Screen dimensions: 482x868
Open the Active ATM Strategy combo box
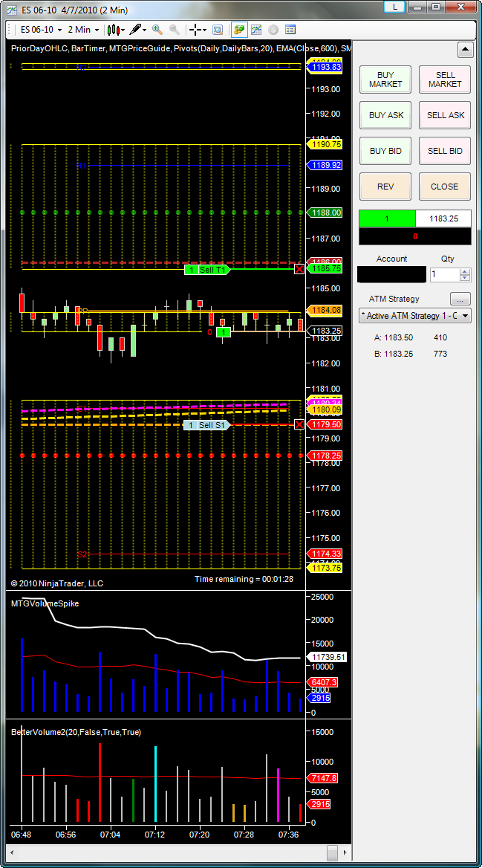coord(415,316)
